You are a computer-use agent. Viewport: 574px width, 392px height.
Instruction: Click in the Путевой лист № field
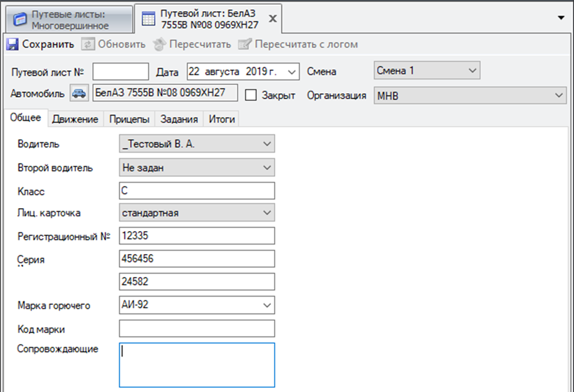[120, 72]
